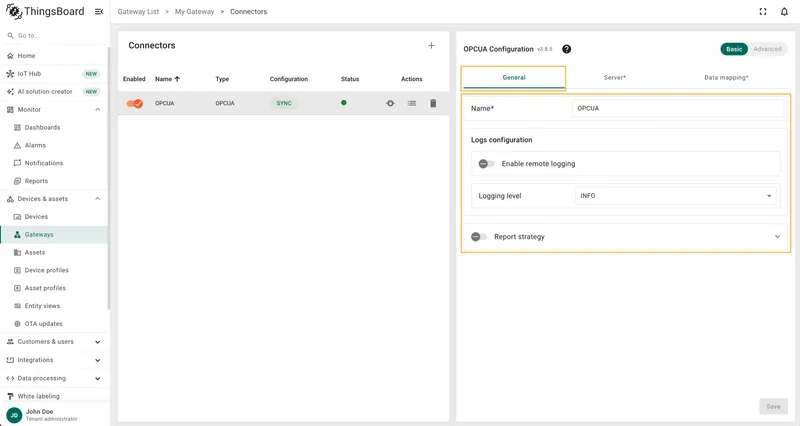
Task: Open OPCUA Configuration help icon
Action: pyautogui.click(x=566, y=49)
